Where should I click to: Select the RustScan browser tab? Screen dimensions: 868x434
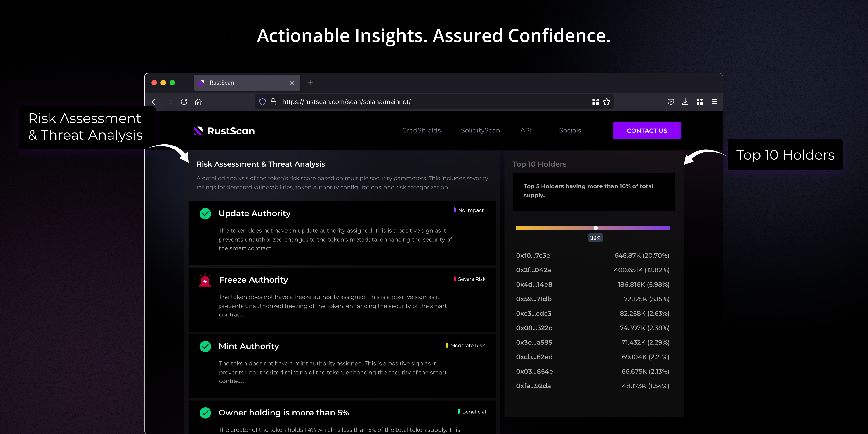coord(247,83)
